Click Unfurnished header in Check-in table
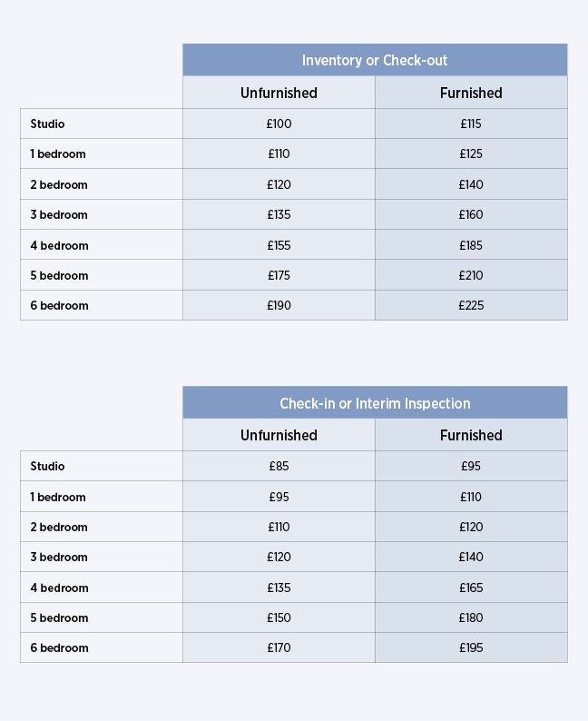This screenshot has height=721, width=588. tap(279, 435)
